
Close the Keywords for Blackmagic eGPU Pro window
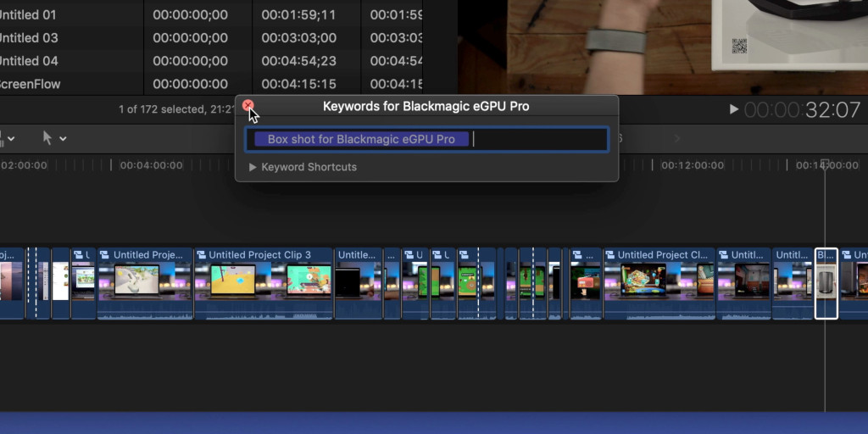(248, 106)
